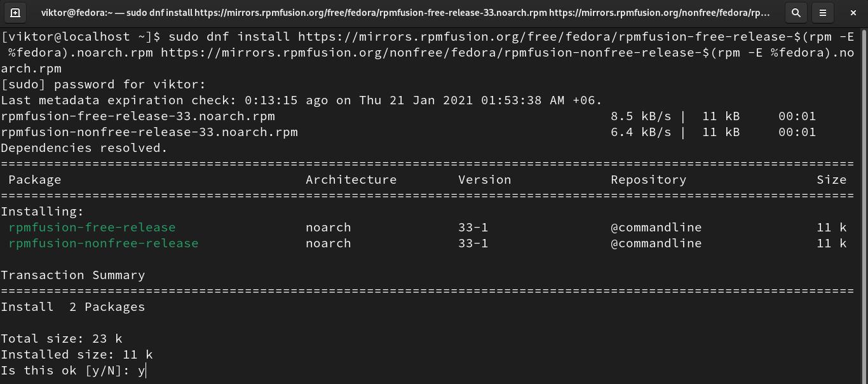
Task: Click the 'Last metadata expiration check' line
Action: pos(301,100)
